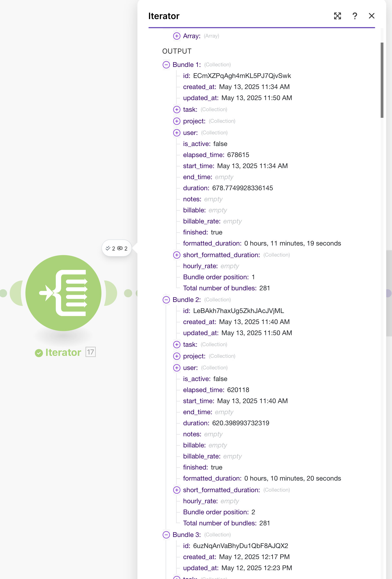Image resolution: width=392 pixels, height=579 pixels.
Task: Collapse Bundle 1 collection
Action: click(166, 65)
